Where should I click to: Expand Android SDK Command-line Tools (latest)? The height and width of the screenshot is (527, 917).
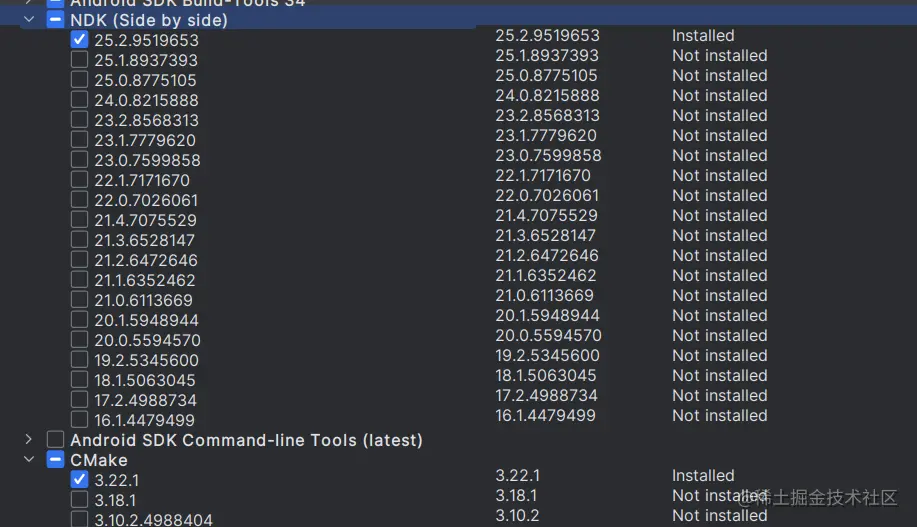click(29, 439)
